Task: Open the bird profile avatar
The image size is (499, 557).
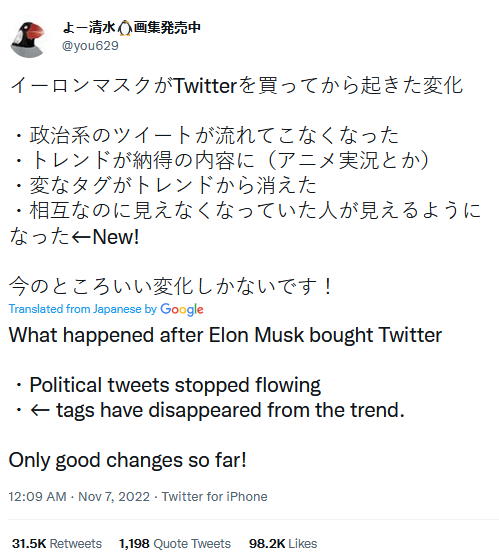Action: click(28, 39)
